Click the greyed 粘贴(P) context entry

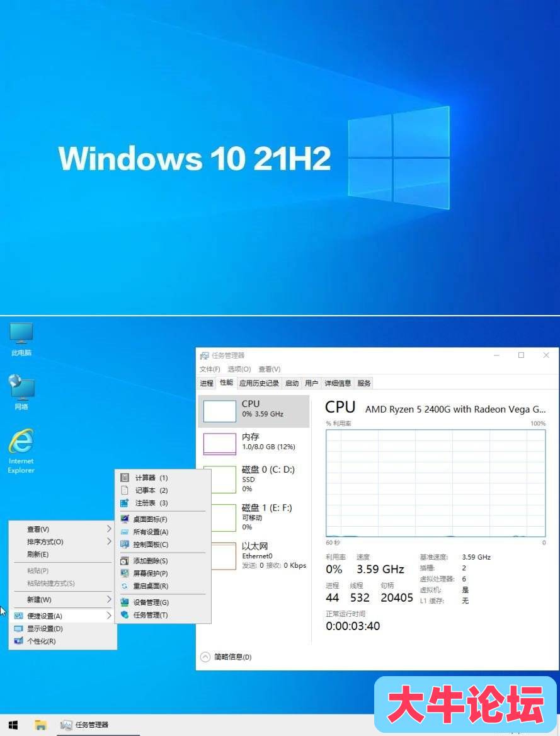62,571
